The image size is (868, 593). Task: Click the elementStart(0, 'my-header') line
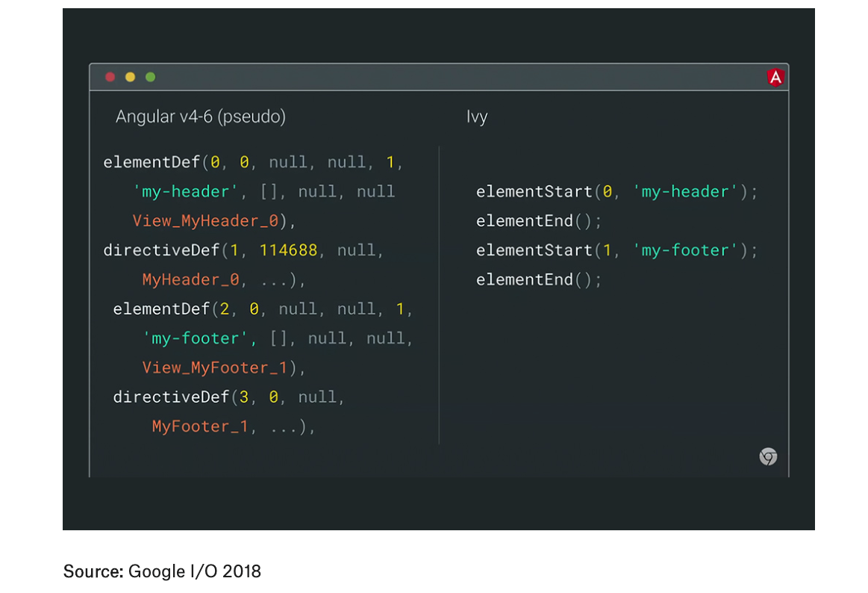[x=616, y=192]
